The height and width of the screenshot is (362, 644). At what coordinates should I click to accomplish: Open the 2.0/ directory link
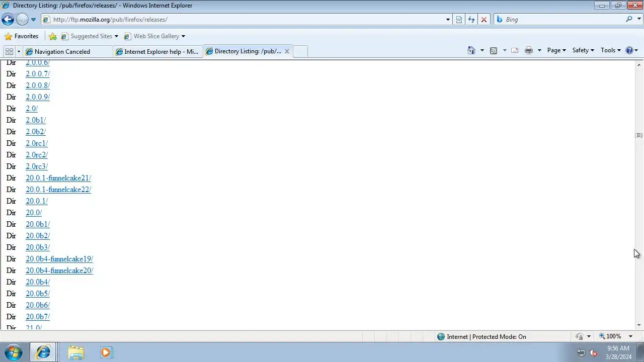tap(32, 109)
